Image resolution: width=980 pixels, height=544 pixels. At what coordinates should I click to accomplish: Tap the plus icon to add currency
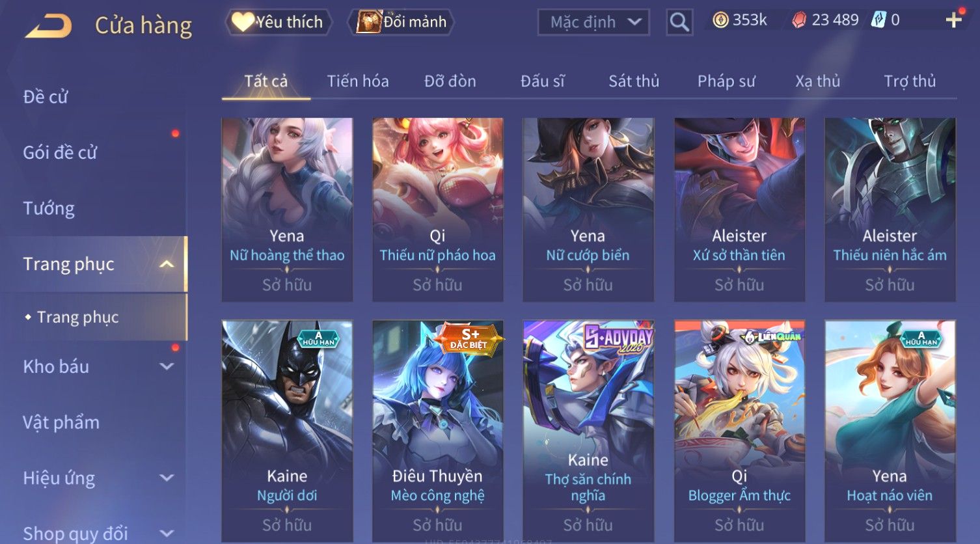[953, 20]
